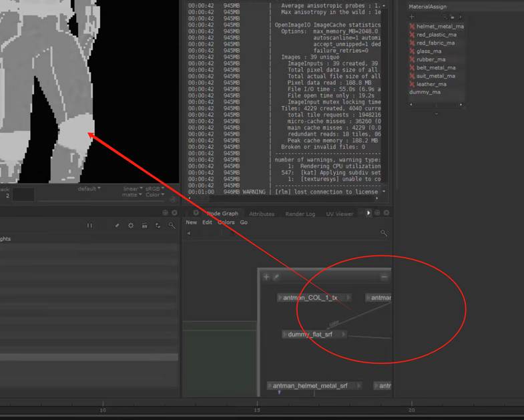This screenshot has width=524, height=420.
Task: Click the wrench icon beside the plus in network panel
Action: pyautogui.click(x=276, y=276)
